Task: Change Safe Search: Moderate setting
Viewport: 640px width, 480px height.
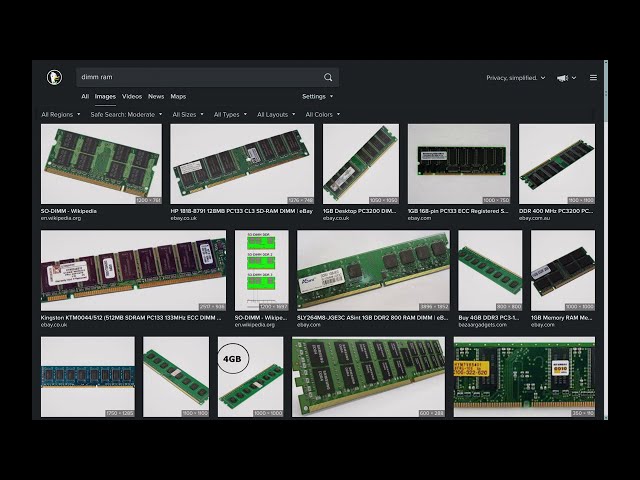Action: (x=126, y=114)
